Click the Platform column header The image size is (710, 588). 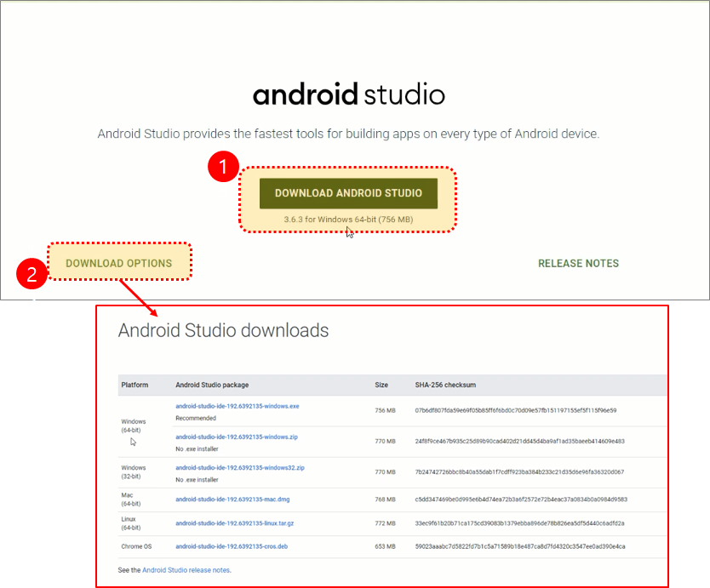coord(135,385)
